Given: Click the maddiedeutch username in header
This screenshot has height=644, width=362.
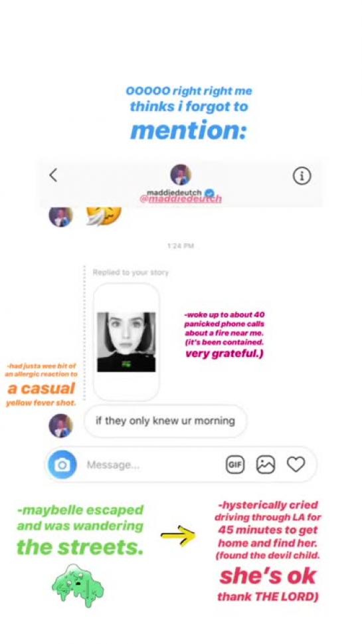Looking at the screenshot, I should [174, 192].
